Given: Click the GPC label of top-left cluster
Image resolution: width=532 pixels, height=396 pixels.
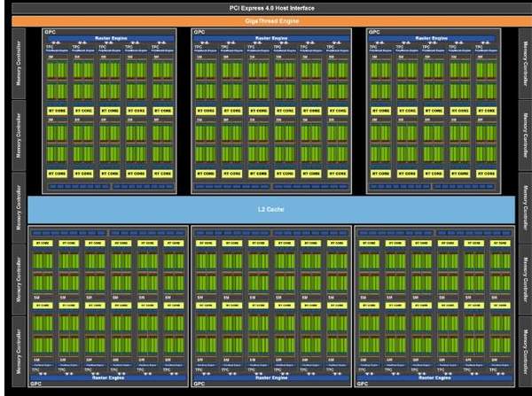Looking at the screenshot, I should point(49,32).
